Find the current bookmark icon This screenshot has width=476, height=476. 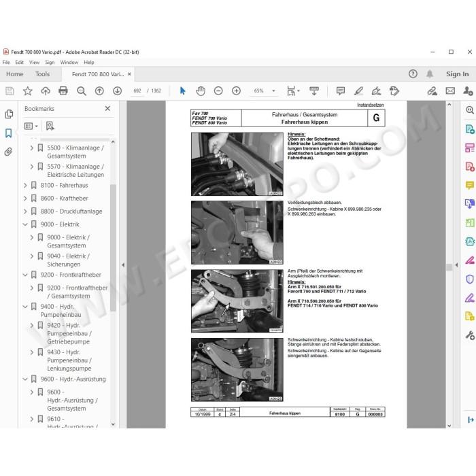[50, 126]
